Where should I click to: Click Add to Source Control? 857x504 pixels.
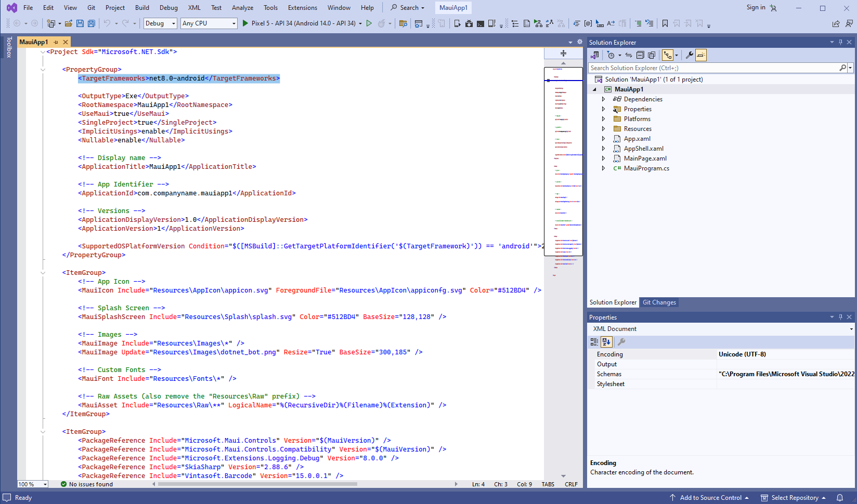click(x=710, y=498)
